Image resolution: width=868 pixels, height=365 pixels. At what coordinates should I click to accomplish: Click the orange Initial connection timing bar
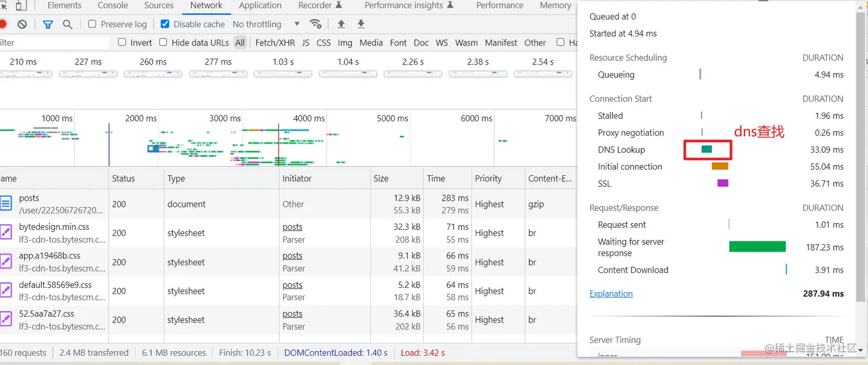[720, 166]
